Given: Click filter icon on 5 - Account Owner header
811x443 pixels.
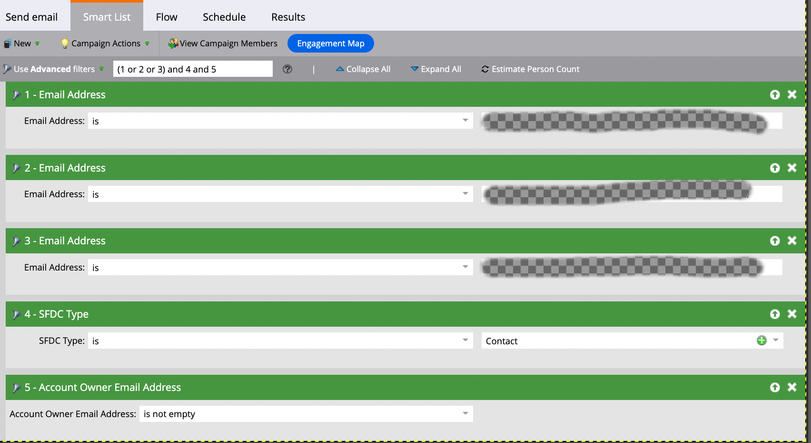Looking at the screenshot, I should point(16,388).
